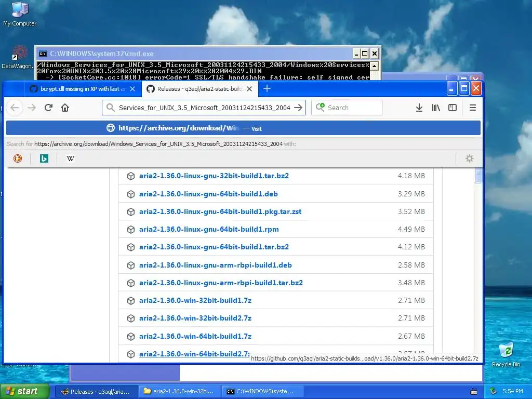This screenshot has width=532, height=399.
Task: Switch to Releases q3aql taskbar button
Action: 96,392
